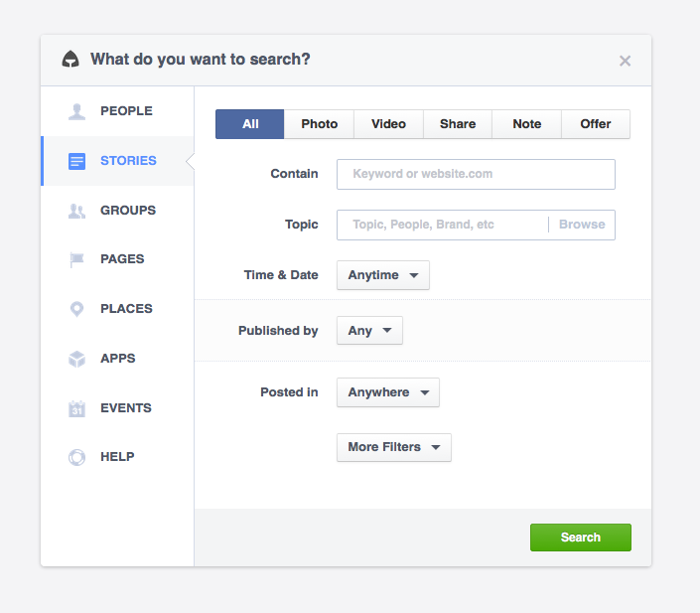
Task: Expand the Published by Any dropdown
Action: (369, 331)
